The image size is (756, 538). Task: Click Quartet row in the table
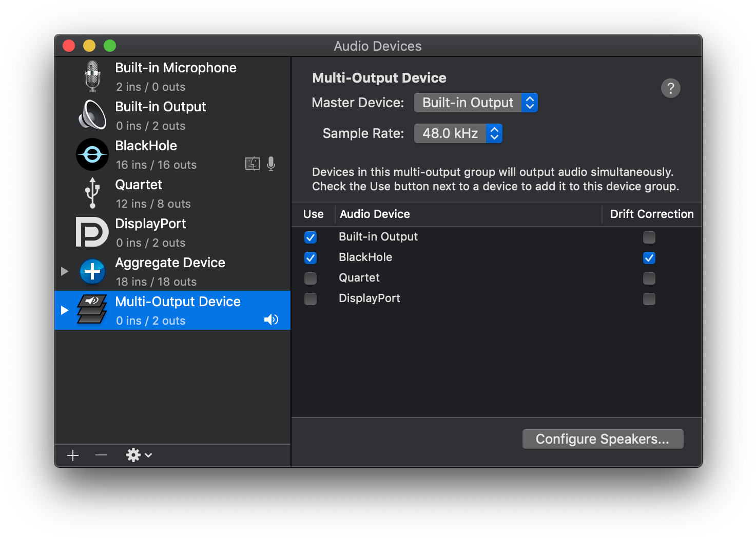coord(496,278)
